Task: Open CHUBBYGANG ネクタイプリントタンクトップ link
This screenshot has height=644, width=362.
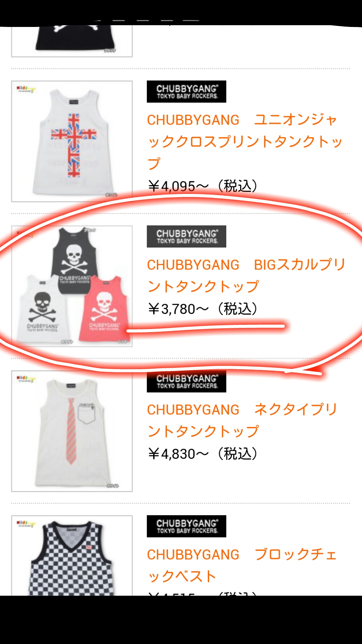Action: 242,421
